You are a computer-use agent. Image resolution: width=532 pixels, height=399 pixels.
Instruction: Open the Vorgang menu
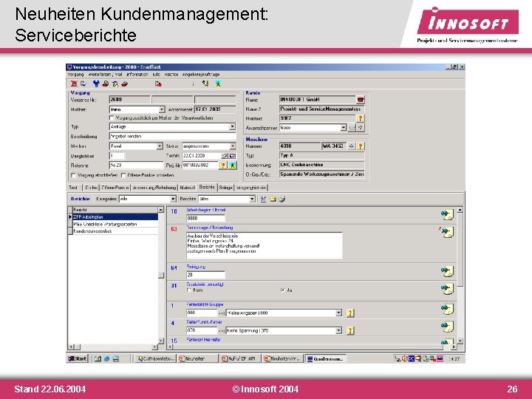click(x=75, y=75)
